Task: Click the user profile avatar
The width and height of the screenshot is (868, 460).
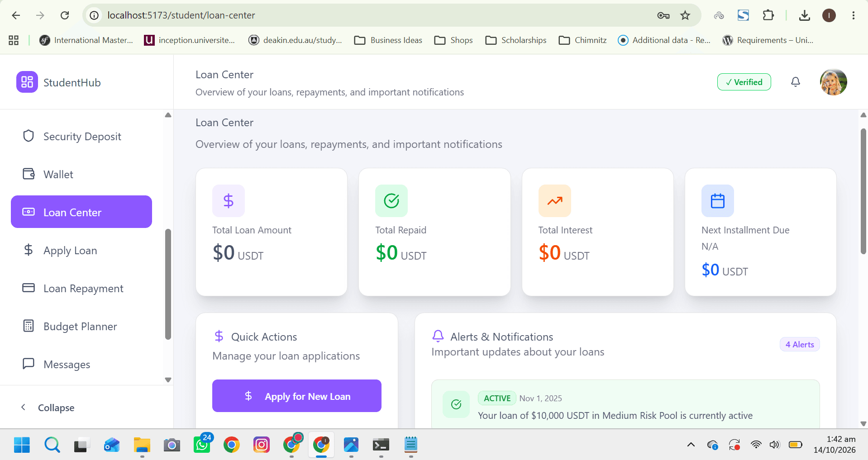Action: (833, 82)
